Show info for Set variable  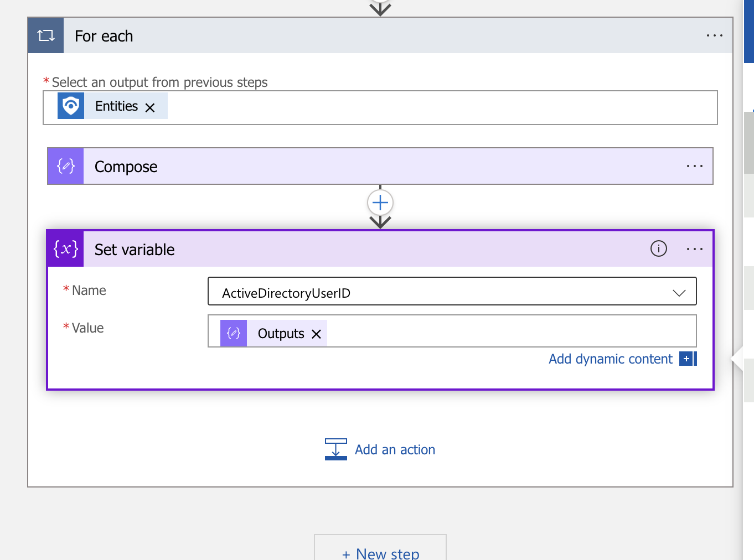(659, 248)
